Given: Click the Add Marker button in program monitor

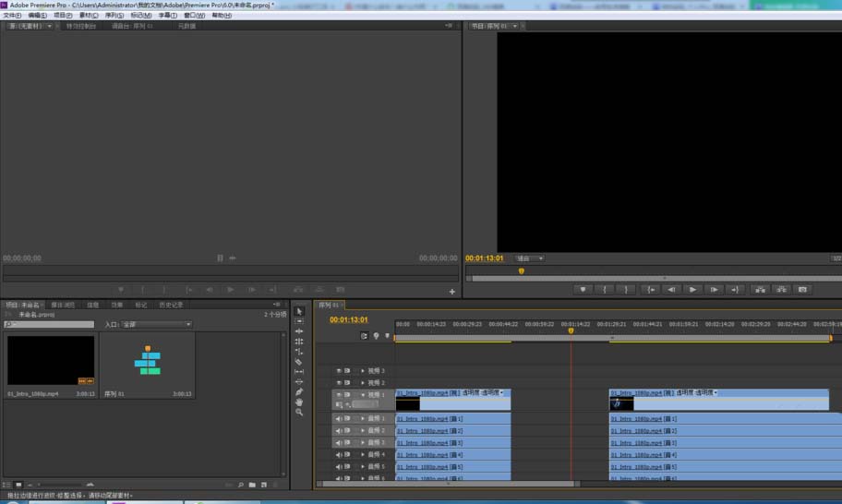Looking at the screenshot, I should [583, 289].
